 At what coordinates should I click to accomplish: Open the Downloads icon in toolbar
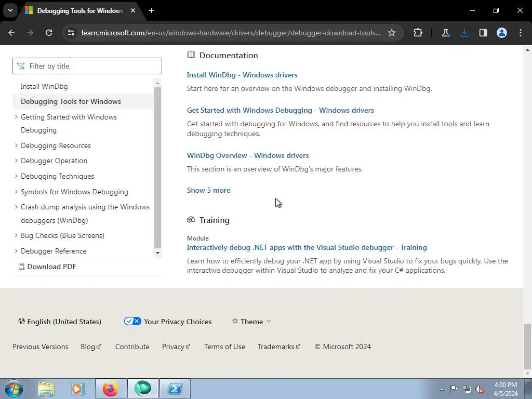click(x=464, y=33)
